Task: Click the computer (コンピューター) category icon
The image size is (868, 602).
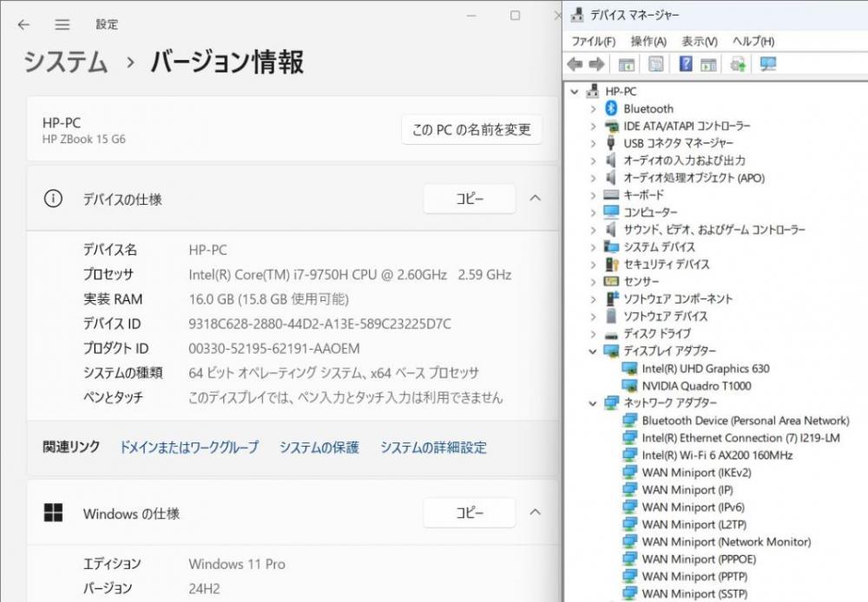Action: (x=611, y=212)
